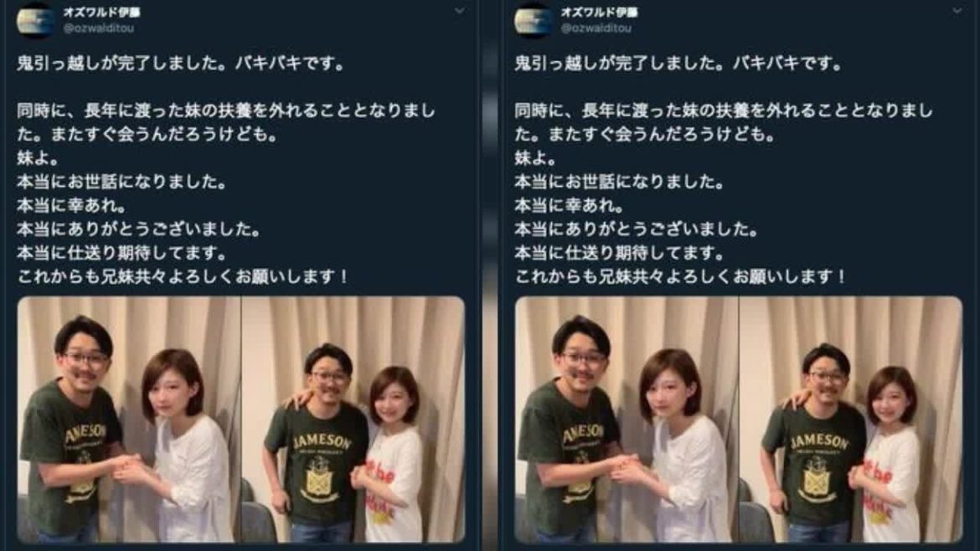
Task: Click 本当にお世話になりました。 in the right tweet
Action: (x=619, y=182)
